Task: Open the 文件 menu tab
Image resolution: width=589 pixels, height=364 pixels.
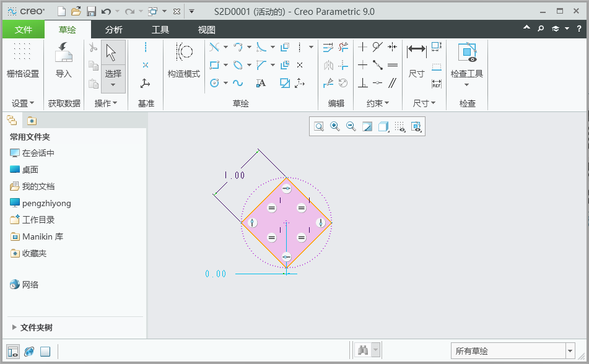Action: click(24, 30)
